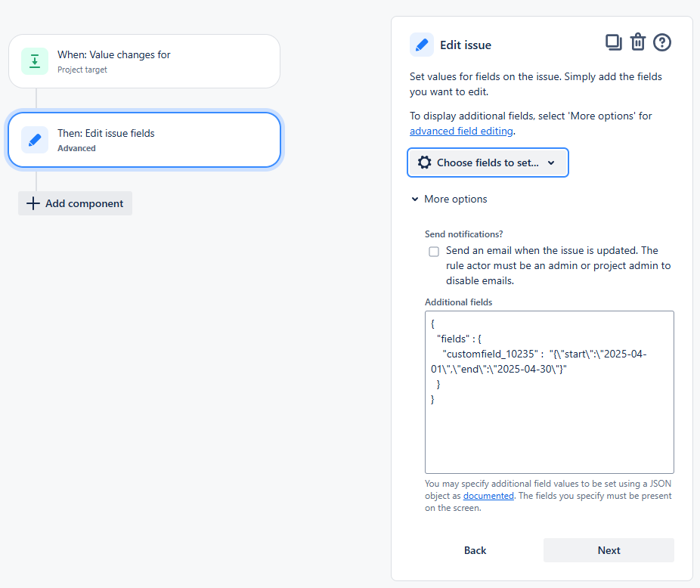This screenshot has width=700, height=588.
Task: Select the Then: Edit issue fields action
Action: point(144,140)
